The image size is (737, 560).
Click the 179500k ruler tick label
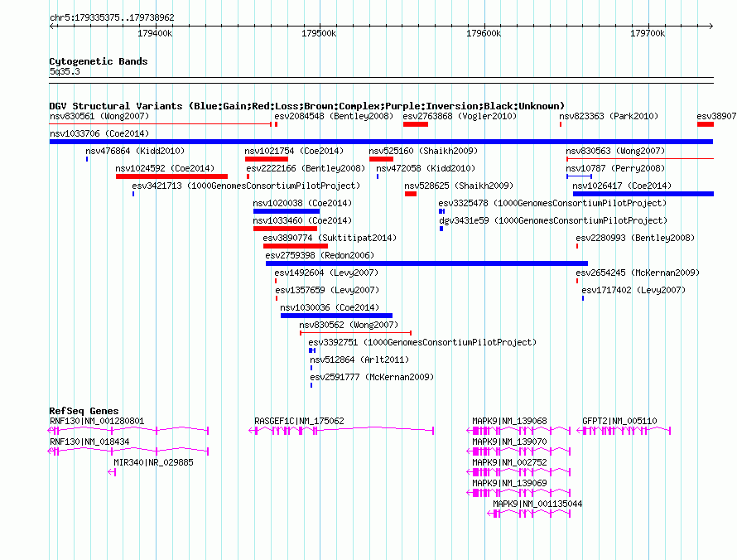pyautogui.click(x=319, y=33)
